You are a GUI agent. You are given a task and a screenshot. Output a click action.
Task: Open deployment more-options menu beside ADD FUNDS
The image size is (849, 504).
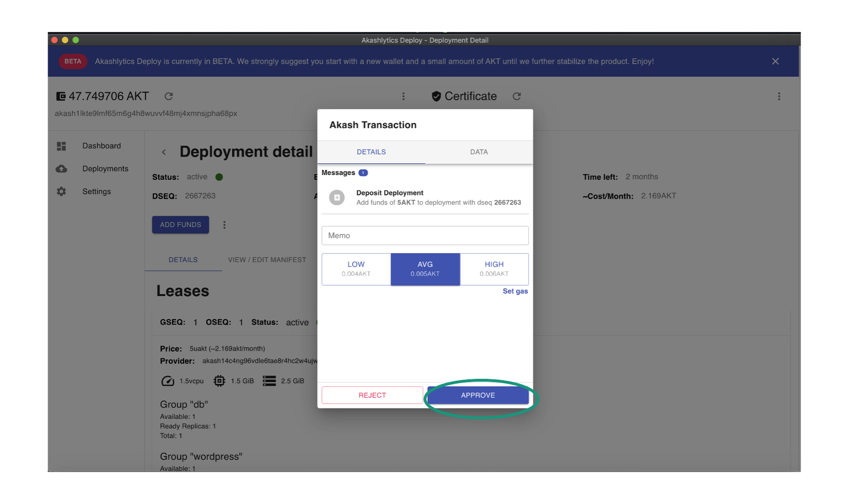click(224, 225)
